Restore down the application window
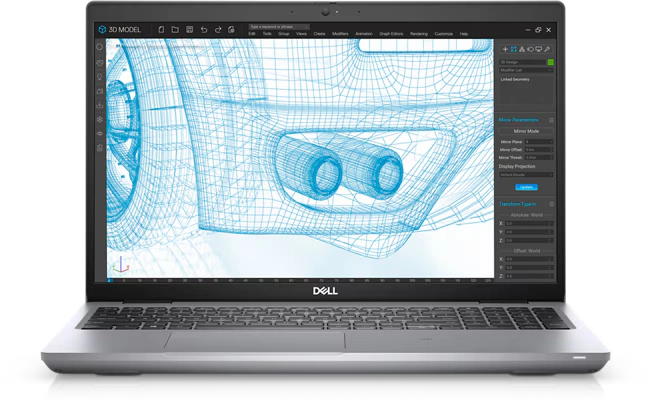This screenshot has height=402, width=650. 538,30
